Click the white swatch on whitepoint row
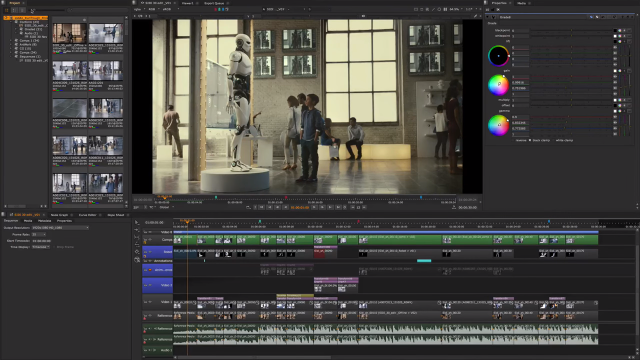The image size is (640, 360). (615, 36)
